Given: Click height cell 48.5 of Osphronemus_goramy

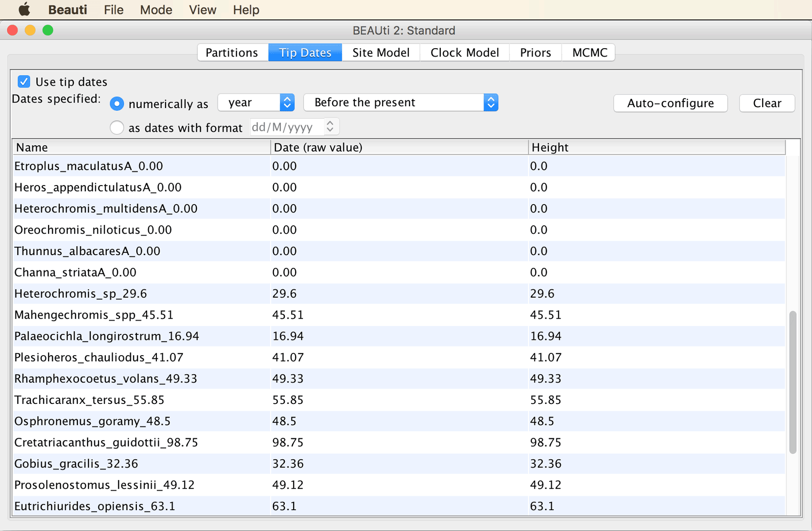Looking at the screenshot, I should [x=657, y=421].
